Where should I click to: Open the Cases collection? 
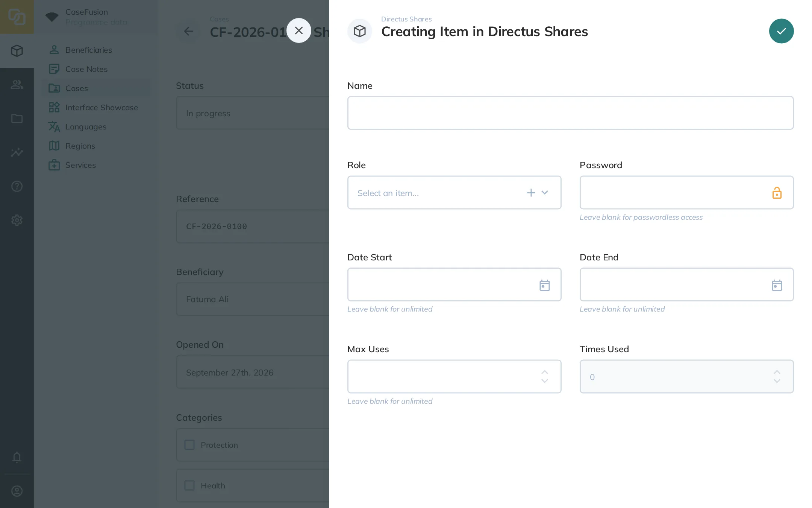point(96,88)
